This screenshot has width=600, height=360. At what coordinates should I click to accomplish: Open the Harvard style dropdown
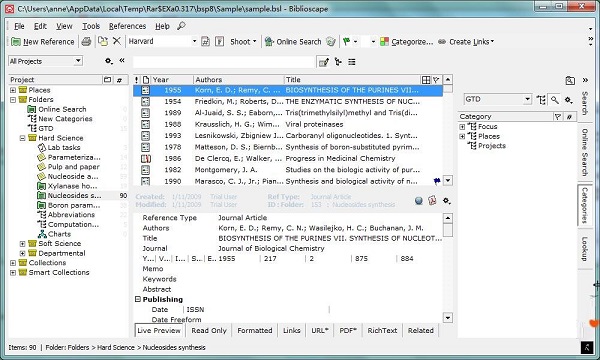(x=194, y=41)
